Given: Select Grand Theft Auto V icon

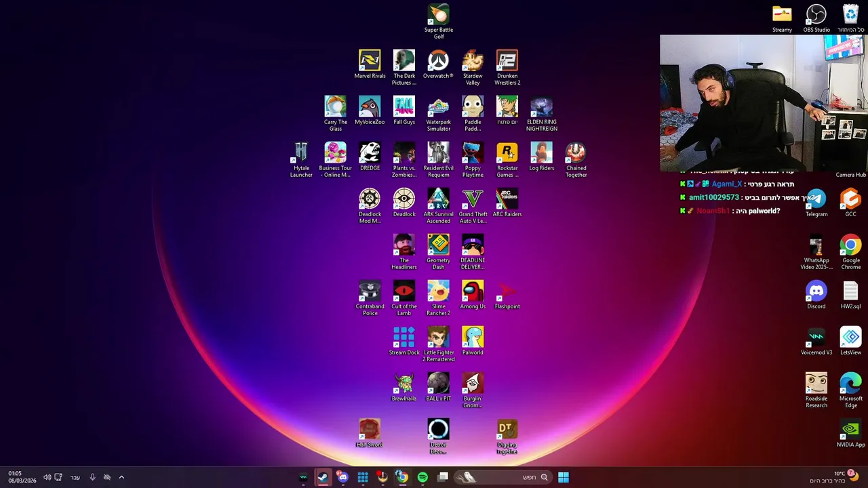Looking at the screenshot, I should click(x=473, y=205).
